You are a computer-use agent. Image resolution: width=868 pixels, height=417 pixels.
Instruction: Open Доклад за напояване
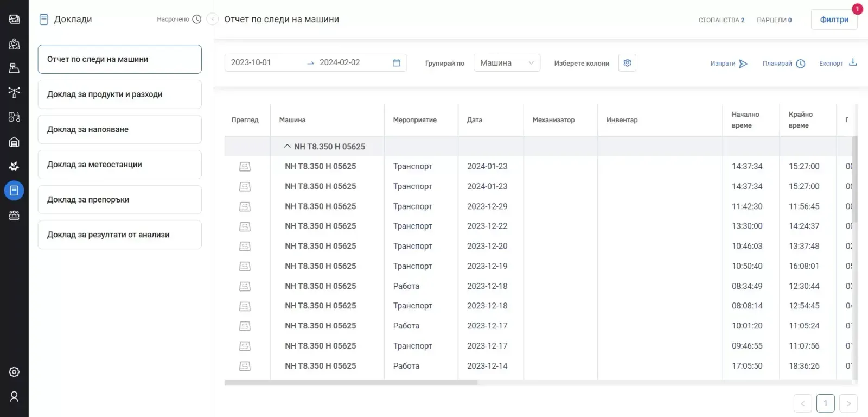click(x=119, y=129)
